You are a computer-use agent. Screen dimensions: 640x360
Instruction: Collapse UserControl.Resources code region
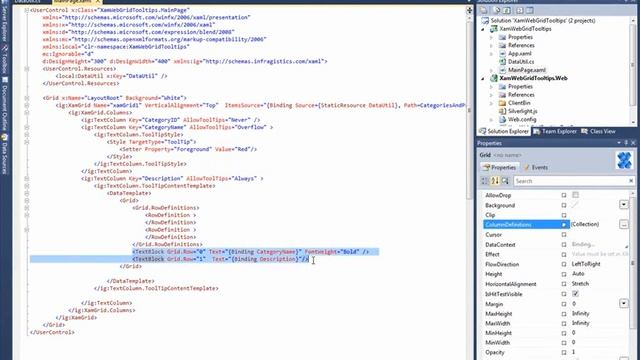point(27,69)
